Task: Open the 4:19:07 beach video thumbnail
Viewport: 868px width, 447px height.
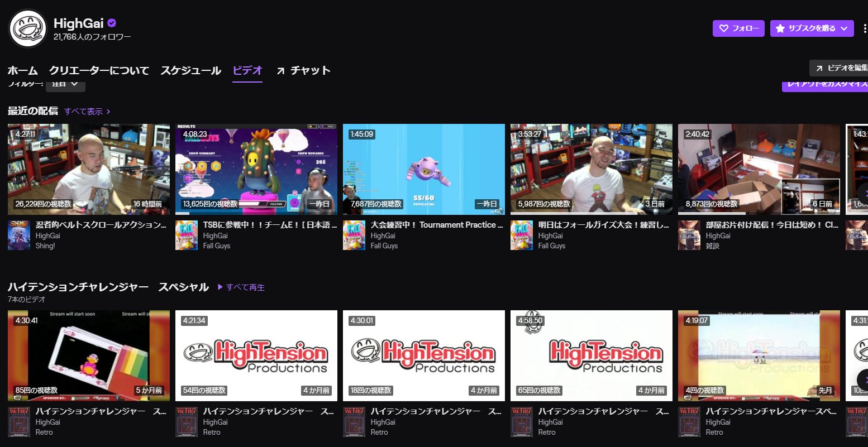Action: coord(759,355)
